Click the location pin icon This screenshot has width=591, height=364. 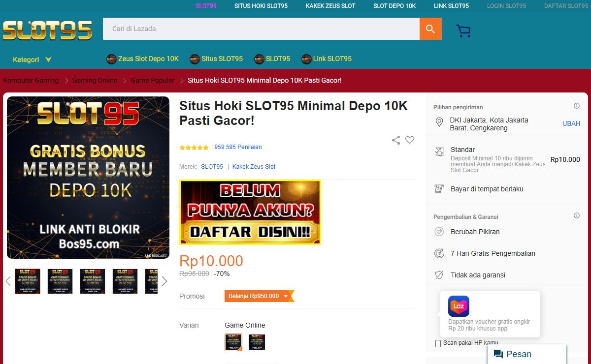(440, 122)
